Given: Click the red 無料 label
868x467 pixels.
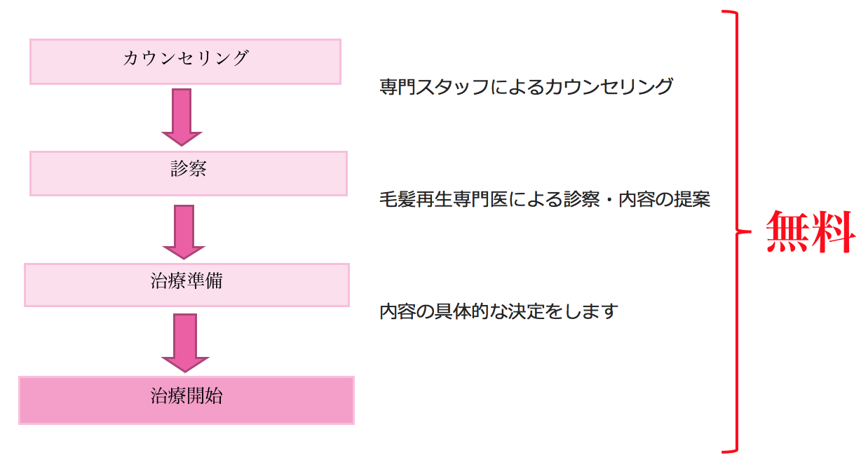Looking at the screenshot, I should pyautogui.click(x=811, y=232).
